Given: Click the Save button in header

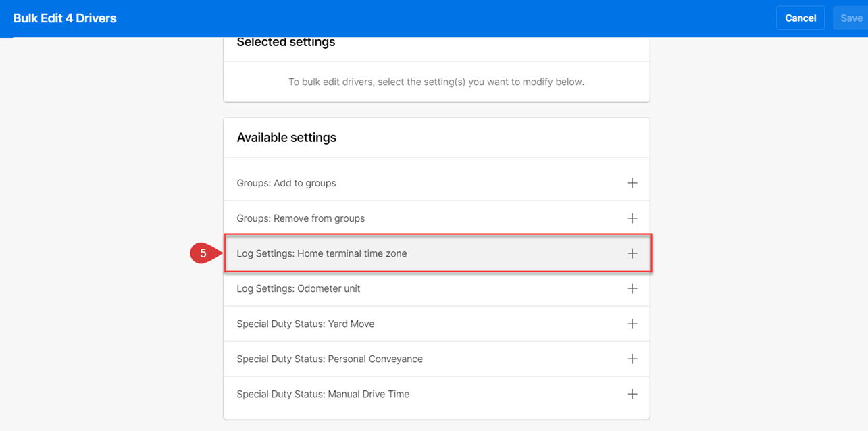Looking at the screenshot, I should 850,18.
